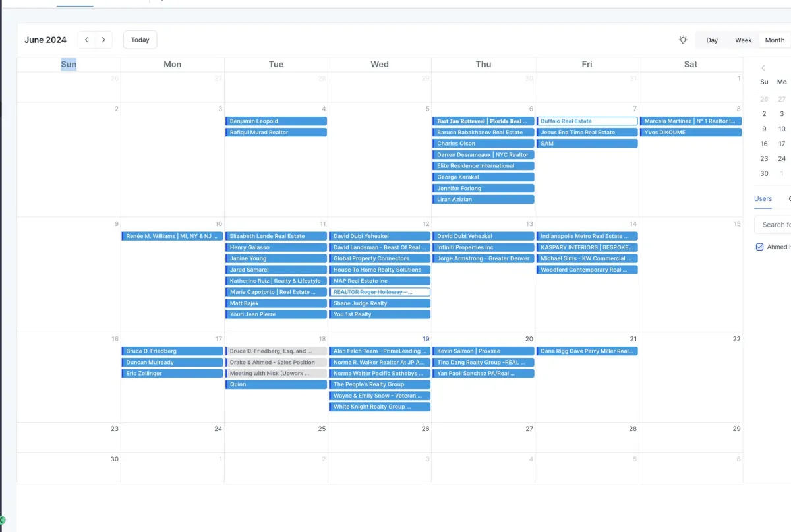Open Shane Judge Realty event

[380, 303]
